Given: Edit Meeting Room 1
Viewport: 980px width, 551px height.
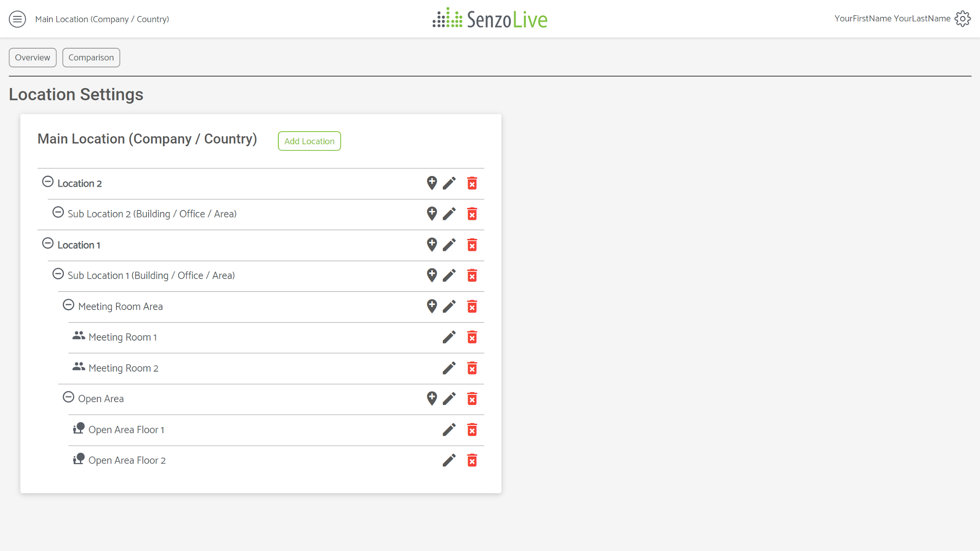Looking at the screenshot, I should coord(449,337).
